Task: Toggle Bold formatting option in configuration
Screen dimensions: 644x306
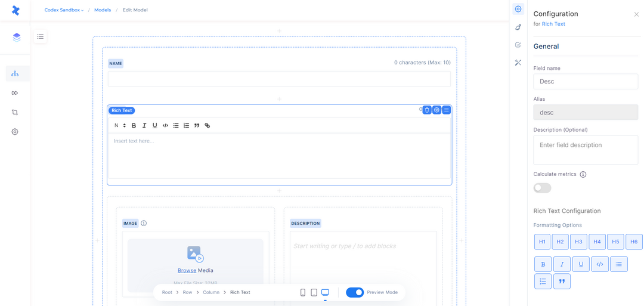Action: [x=543, y=264]
